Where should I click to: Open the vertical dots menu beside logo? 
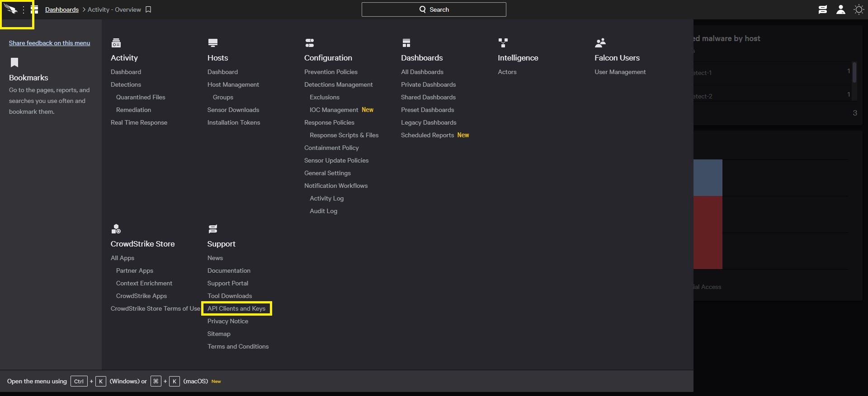pos(24,9)
